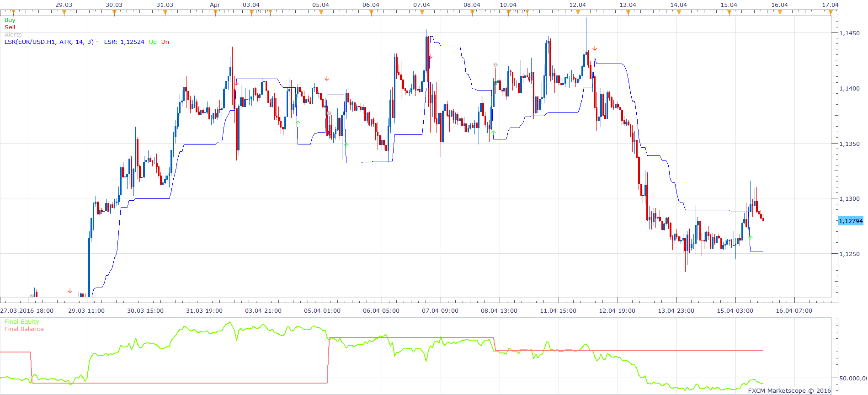The width and height of the screenshot is (868, 395).
Task: Click the 'LSR: 1,12524' value readout
Action: [124, 42]
